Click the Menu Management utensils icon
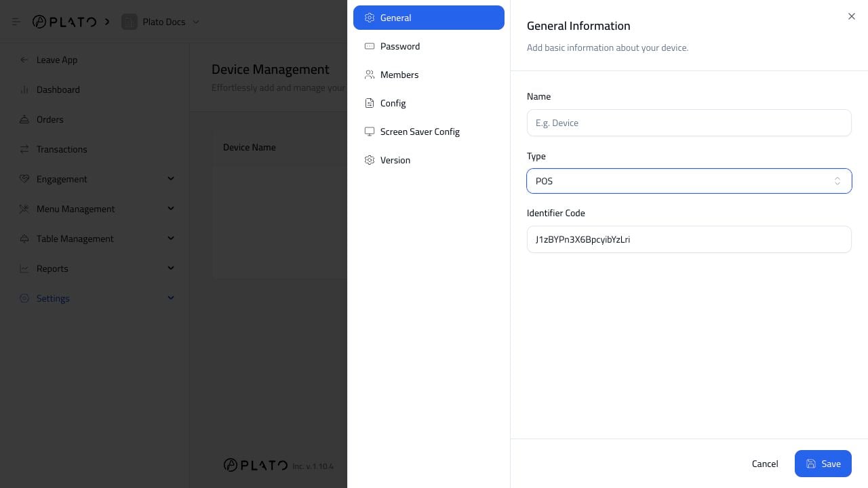This screenshot has height=488, width=868. coord(24,209)
